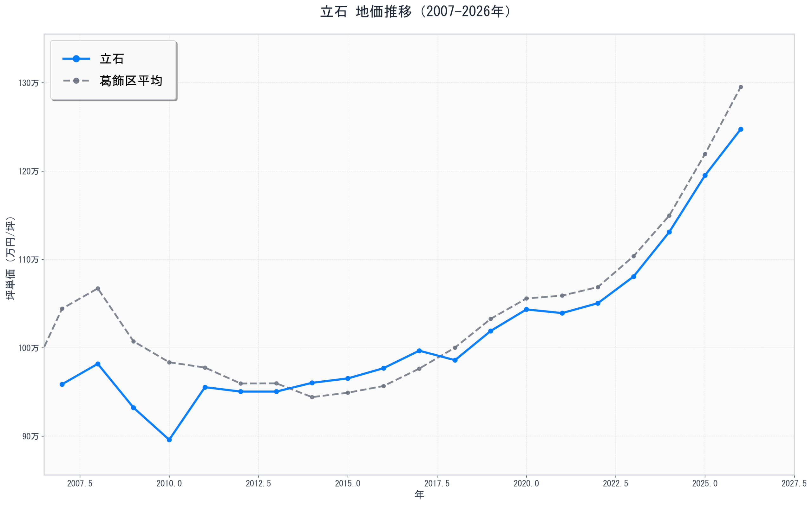The width and height of the screenshot is (812, 505).
Task: Click the 立石 data point at 2010 minimum
Action: pos(169,440)
